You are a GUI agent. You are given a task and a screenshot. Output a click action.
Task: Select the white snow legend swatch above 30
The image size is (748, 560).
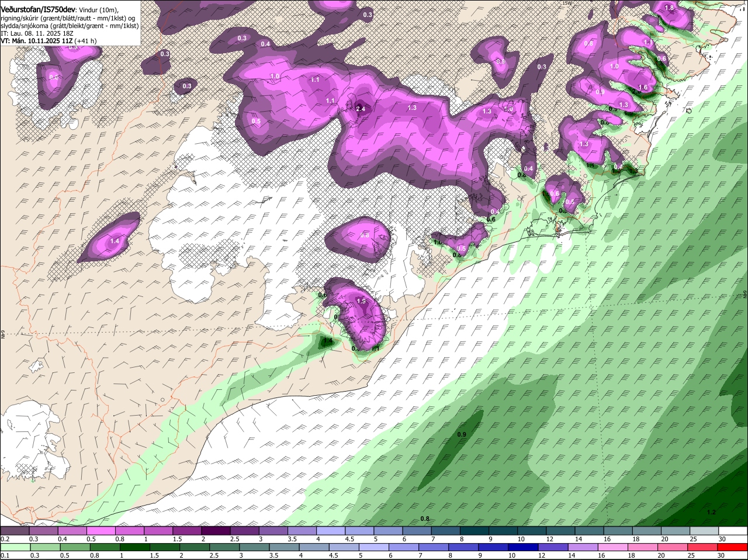(x=733, y=531)
